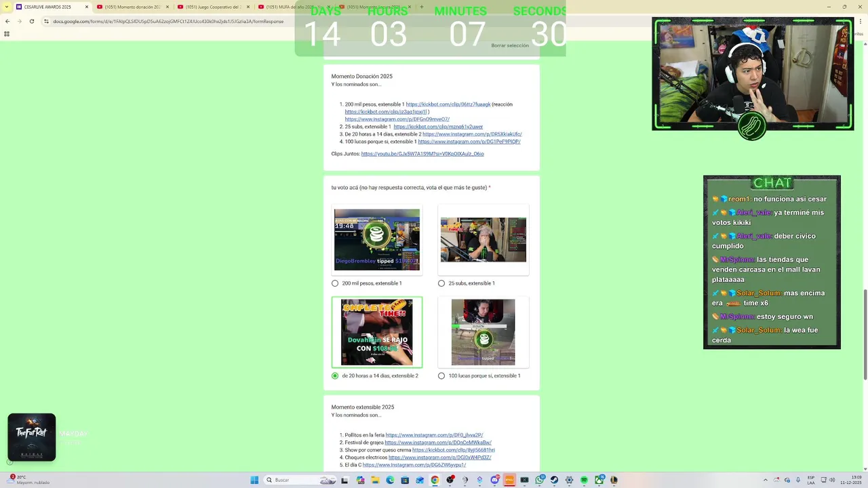Open WhatsApp taskbar icon
The width and height of the screenshot is (868, 488).
pyautogui.click(x=539, y=480)
